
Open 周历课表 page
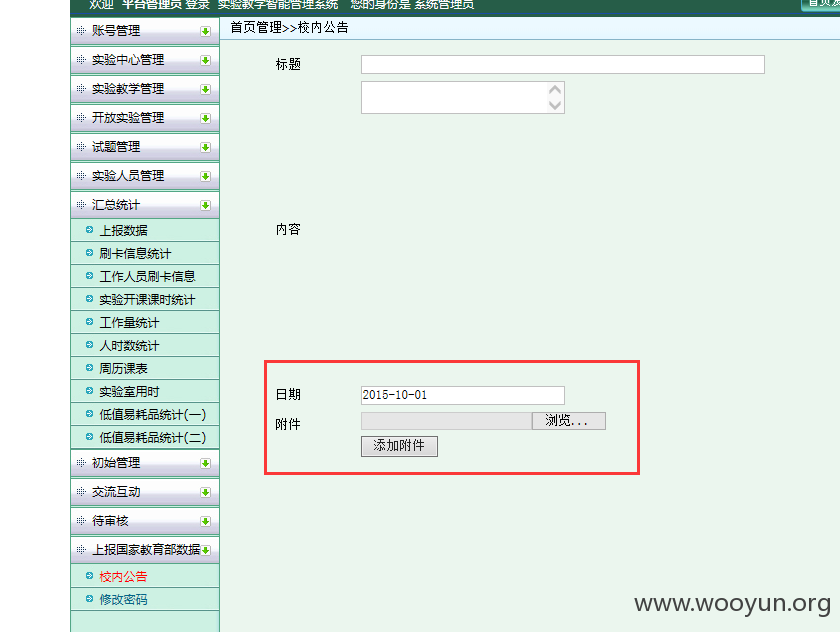pos(123,368)
